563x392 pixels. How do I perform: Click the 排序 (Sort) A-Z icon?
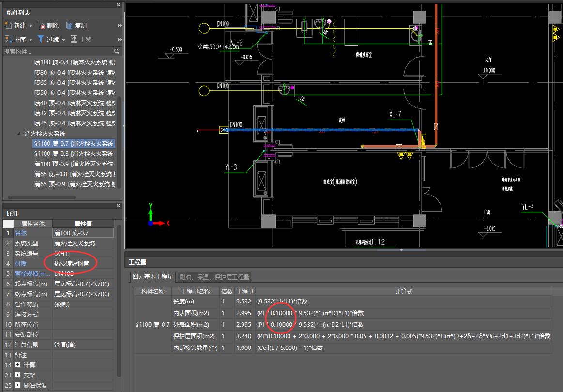tap(8, 39)
